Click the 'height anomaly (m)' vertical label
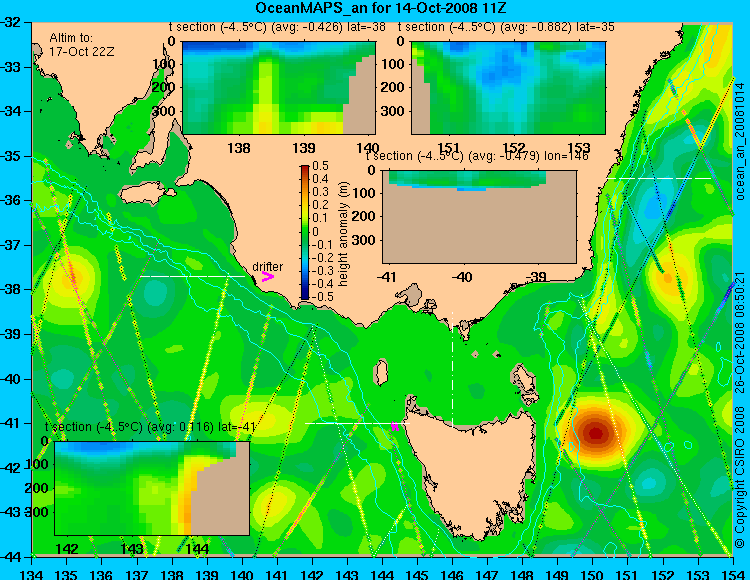 (342, 234)
